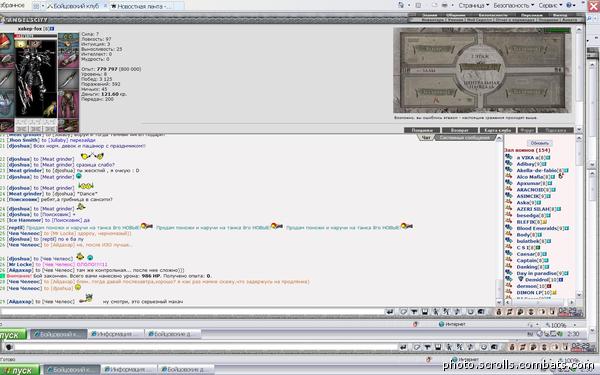Click the Поединки button under the map
The width and height of the screenshot is (600, 375).
pos(422,130)
